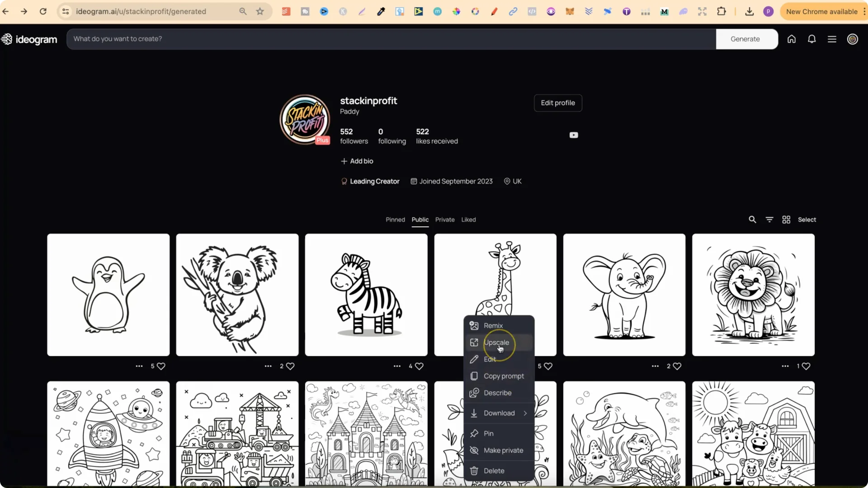Viewport: 868px width, 488px height.
Task: Open the Chrome profile avatar menu
Action: [x=769, y=11]
